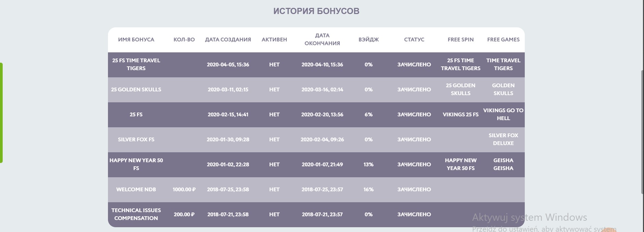Click the Vikings Go To Hell game

pyautogui.click(x=503, y=114)
